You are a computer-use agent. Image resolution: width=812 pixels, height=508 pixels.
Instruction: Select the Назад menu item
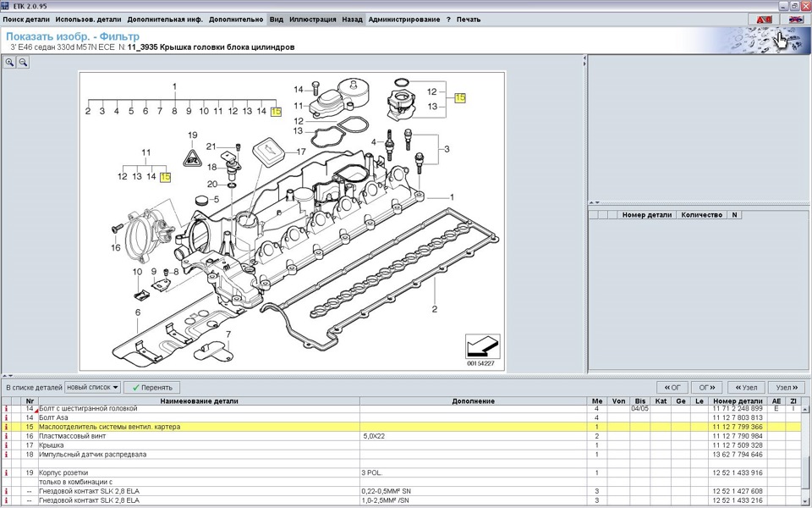[352, 19]
